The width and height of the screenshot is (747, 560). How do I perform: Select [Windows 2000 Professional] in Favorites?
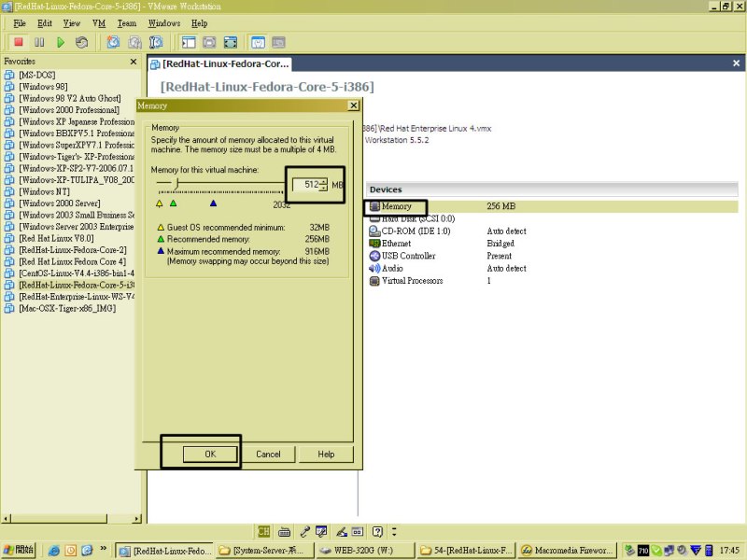click(x=69, y=110)
